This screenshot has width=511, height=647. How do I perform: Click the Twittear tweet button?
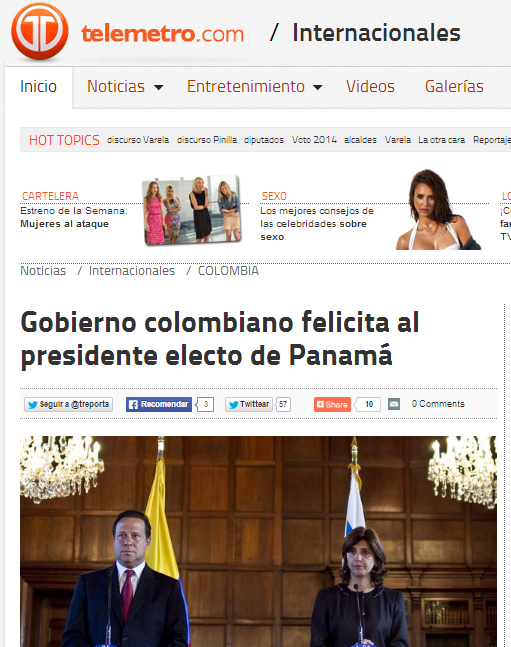248,404
